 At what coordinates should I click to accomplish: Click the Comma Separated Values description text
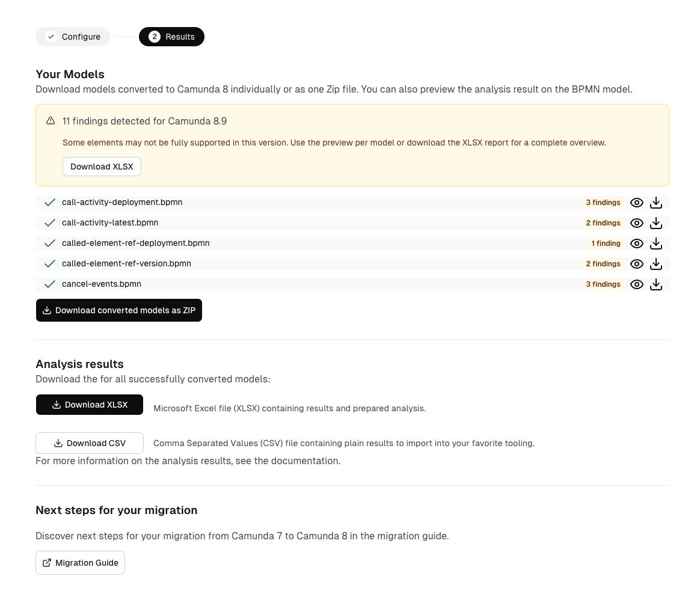click(344, 443)
